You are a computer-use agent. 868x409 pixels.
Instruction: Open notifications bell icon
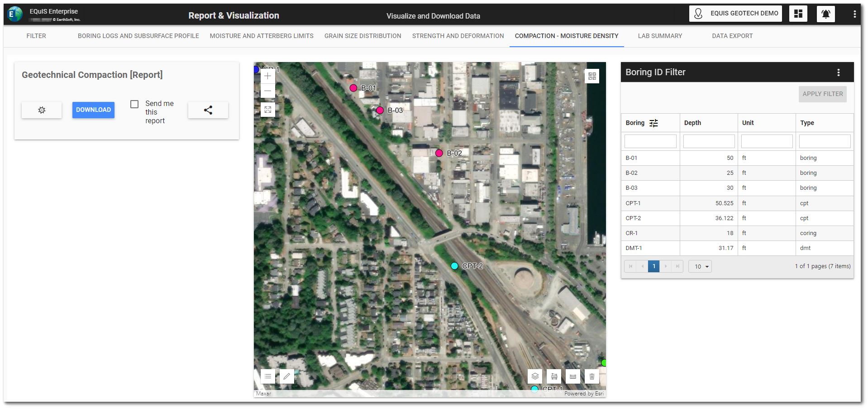pyautogui.click(x=825, y=14)
